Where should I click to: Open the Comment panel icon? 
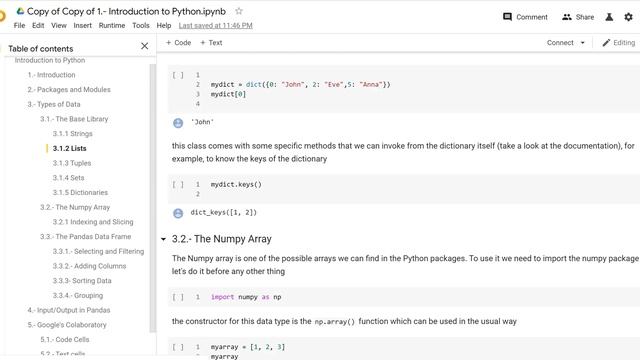point(507,17)
